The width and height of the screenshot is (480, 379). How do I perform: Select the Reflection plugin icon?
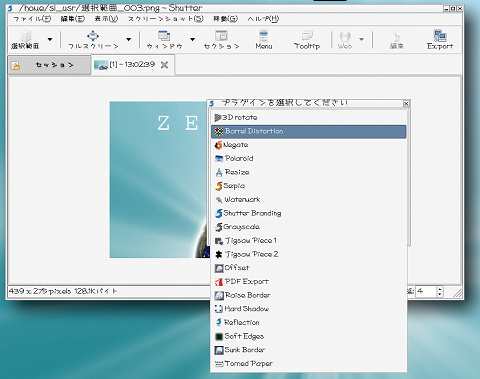point(219,322)
